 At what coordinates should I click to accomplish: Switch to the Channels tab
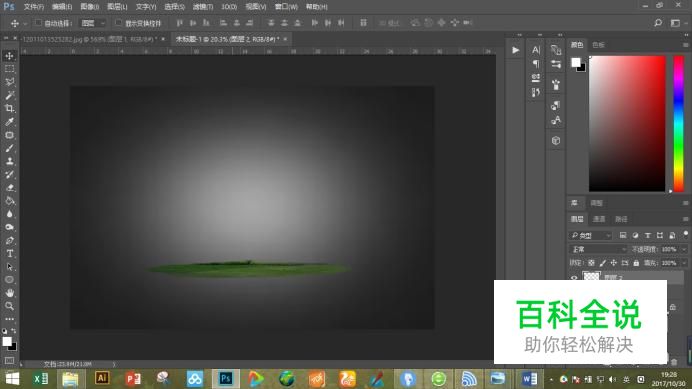tap(599, 219)
